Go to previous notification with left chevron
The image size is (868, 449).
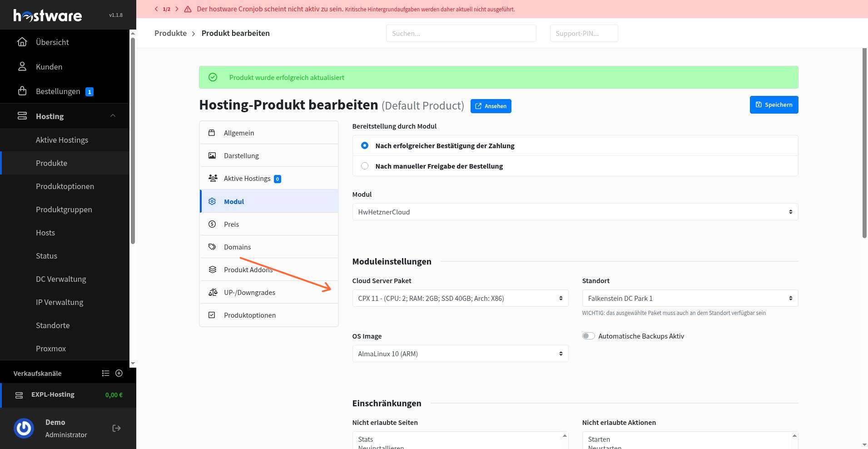(156, 9)
